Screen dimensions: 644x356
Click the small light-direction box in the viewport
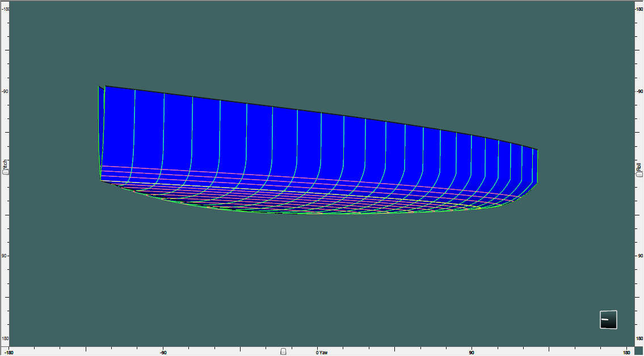[x=608, y=320]
